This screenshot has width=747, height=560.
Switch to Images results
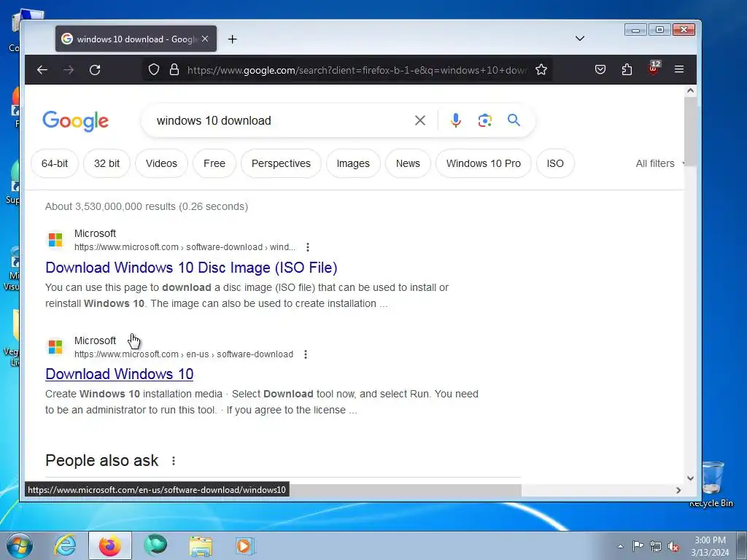tap(353, 163)
